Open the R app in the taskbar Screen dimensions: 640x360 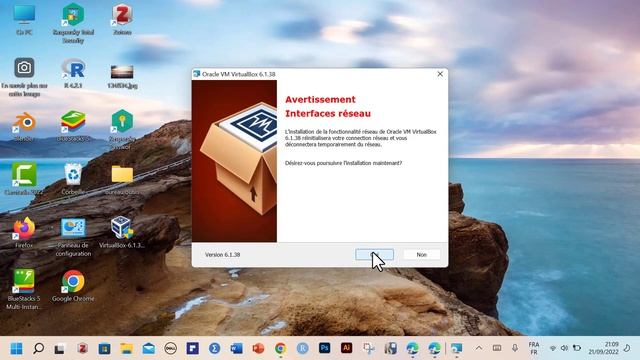302,348
